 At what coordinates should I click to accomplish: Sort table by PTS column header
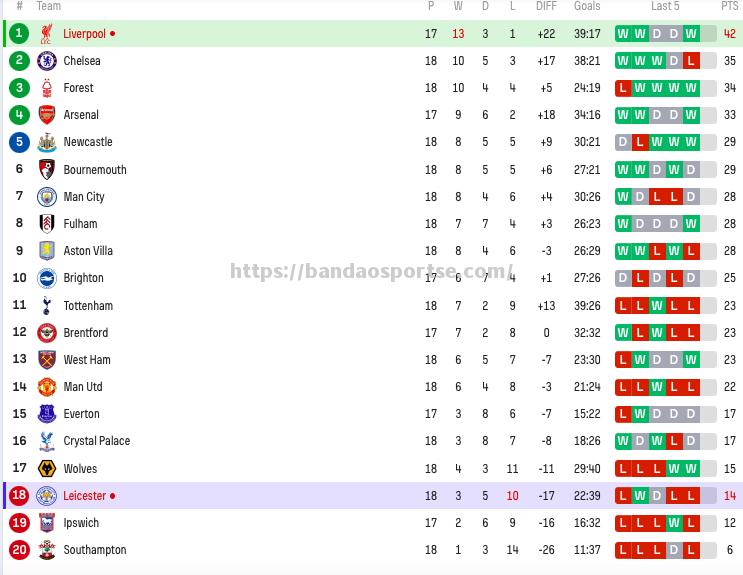click(x=729, y=6)
